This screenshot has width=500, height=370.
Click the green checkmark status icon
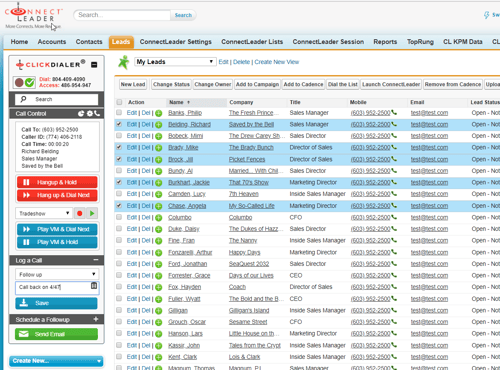coord(30,82)
